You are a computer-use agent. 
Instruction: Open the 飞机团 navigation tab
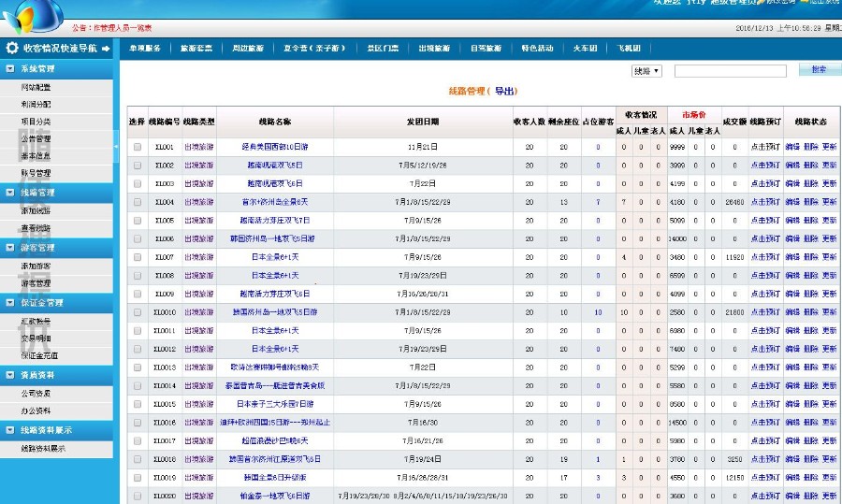[629, 49]
